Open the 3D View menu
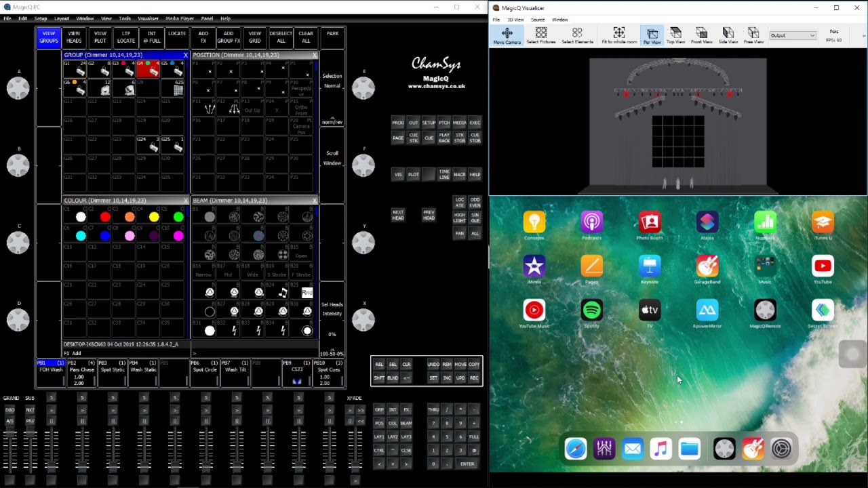The image size is (868, 488). 515,20
